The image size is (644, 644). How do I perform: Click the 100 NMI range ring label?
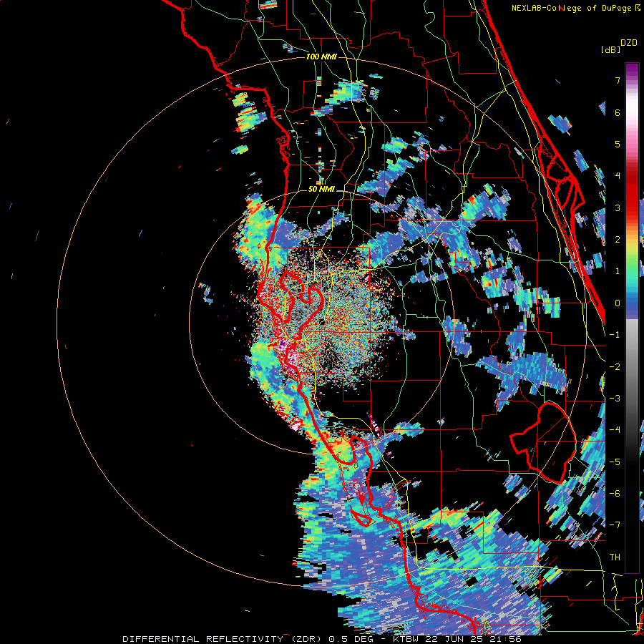tap(321, 57)
